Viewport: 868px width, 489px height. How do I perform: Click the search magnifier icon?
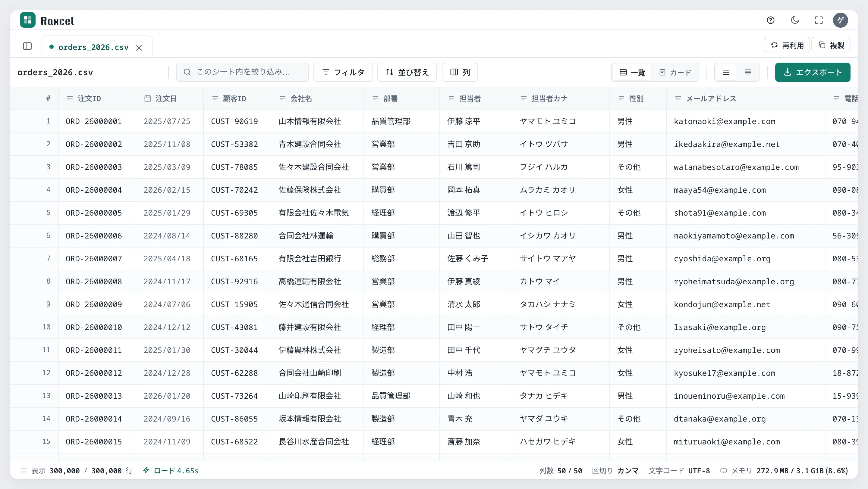click(187, 72)
